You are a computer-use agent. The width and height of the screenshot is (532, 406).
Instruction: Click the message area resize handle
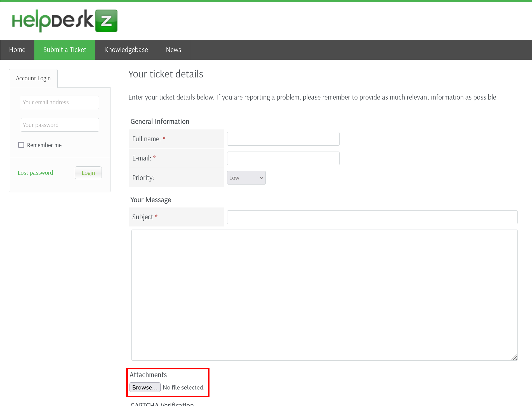[514, 357]
